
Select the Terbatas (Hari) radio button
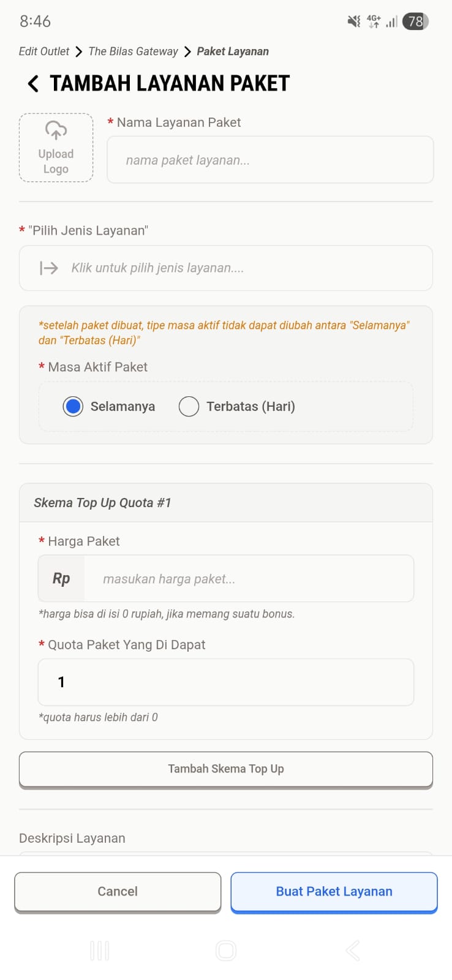189,406
